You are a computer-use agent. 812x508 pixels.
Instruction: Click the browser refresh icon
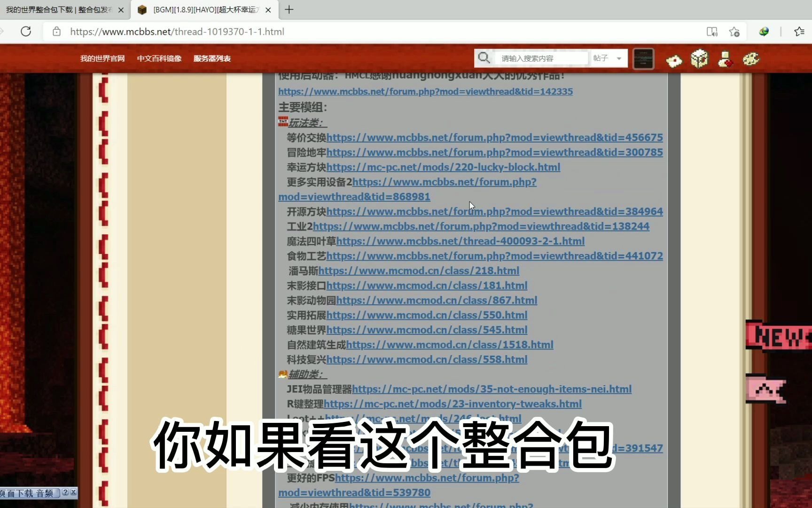click(x=26, y=31)
